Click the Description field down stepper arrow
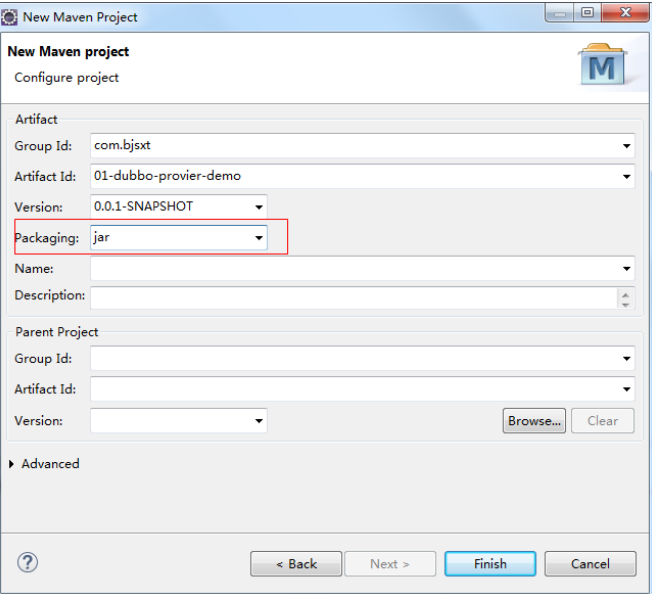This screenshot has width=652, height=594. tap(625, 305)
